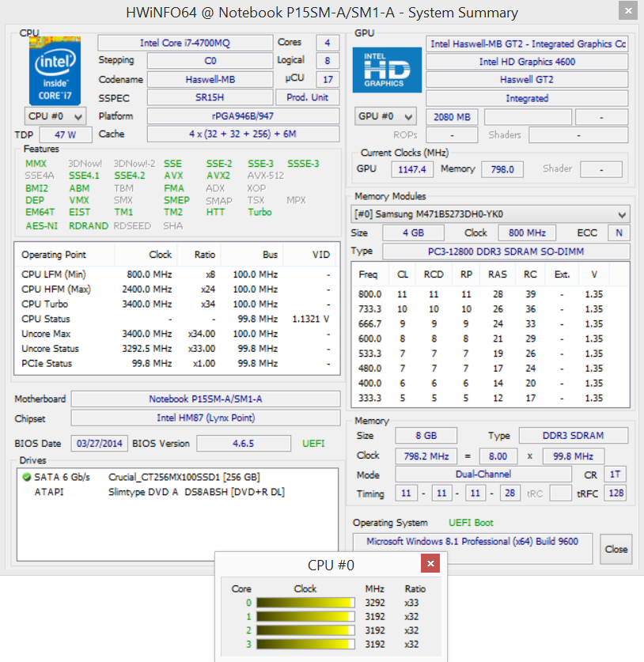Click the green UEFI Boot label
Viewport: 644px width, 662px height.
click(x=471, y=523)
